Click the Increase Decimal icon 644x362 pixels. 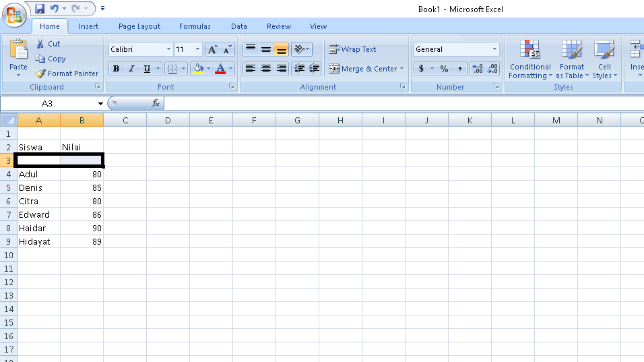[478, 69]
